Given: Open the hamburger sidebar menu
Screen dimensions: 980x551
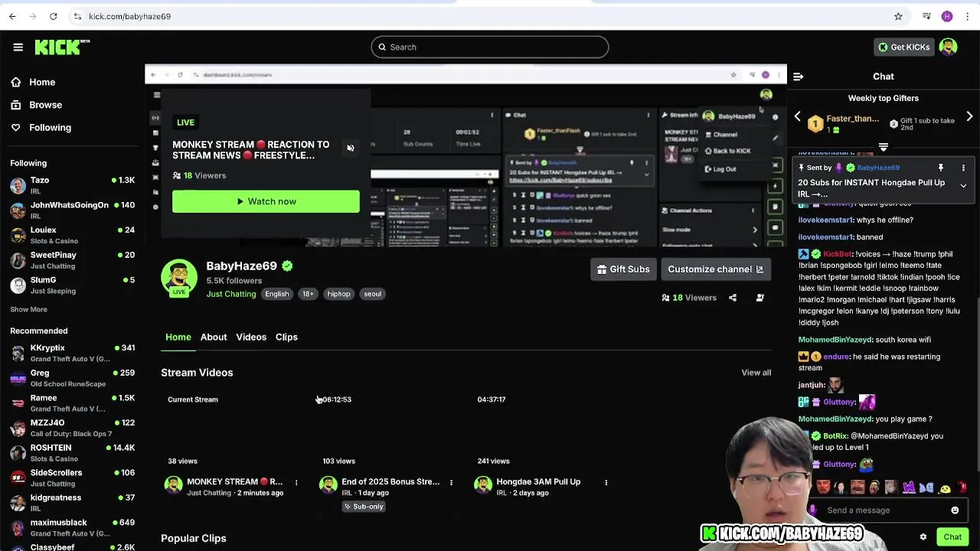Looking at the screenshot, I should point(18,47).
